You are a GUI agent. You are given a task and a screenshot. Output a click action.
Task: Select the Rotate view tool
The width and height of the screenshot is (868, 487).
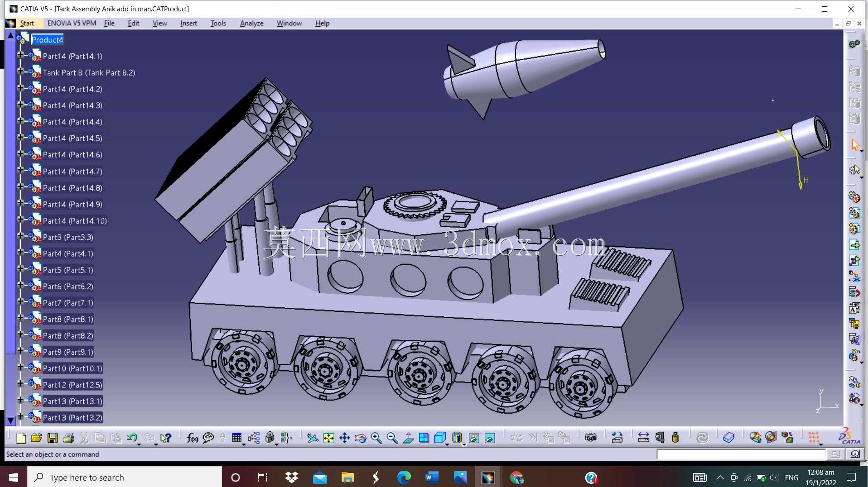(361, 438)
